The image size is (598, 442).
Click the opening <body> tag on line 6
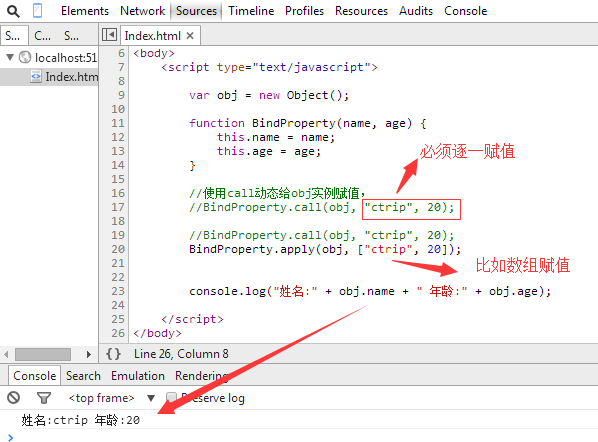coord(154,53)
